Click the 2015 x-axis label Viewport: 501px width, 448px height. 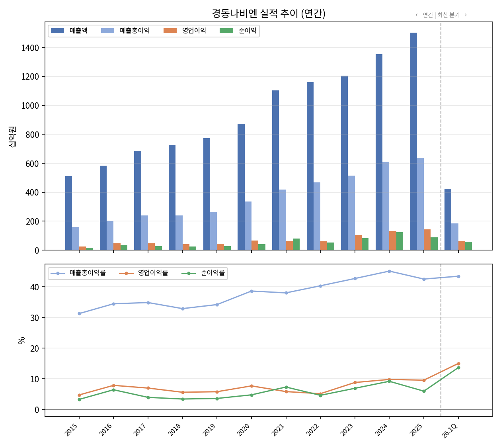coord(72,430)
